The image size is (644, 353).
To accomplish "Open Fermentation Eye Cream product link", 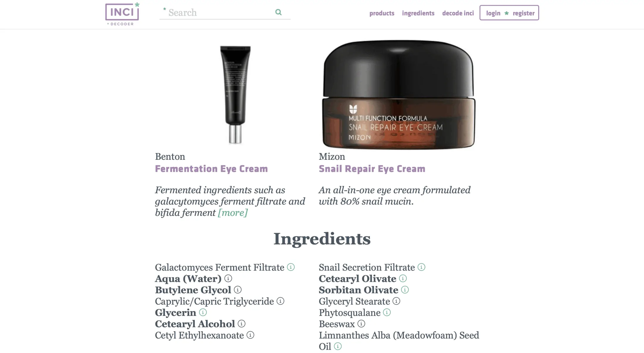I will point(211,169).
